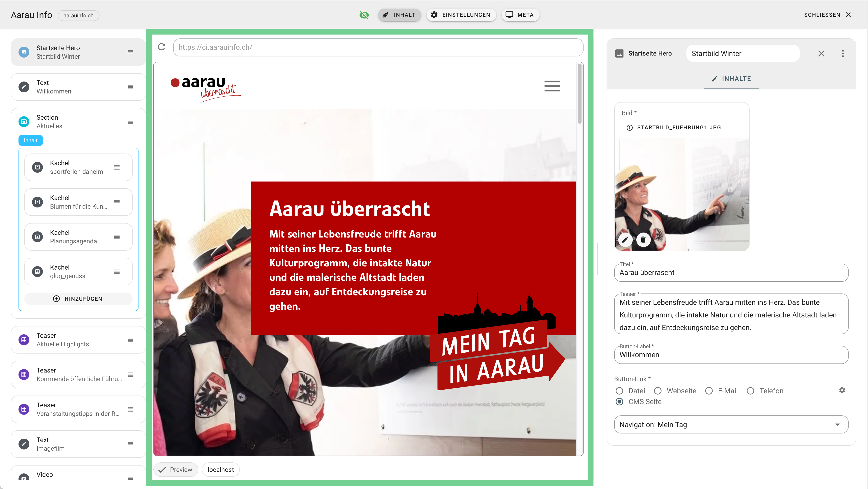The height and width of the screenshot is (489, 868).
Task: Close the Startseite Hero editor panel
Action: pos(821,53)
